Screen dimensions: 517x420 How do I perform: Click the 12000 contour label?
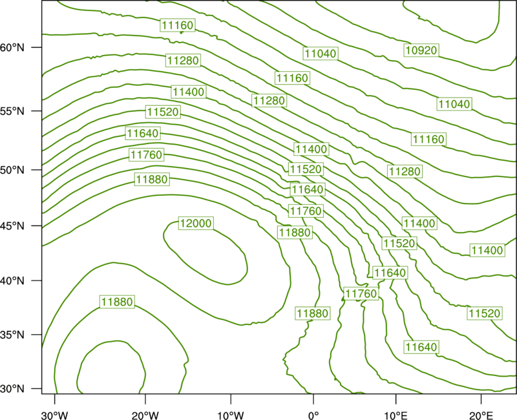196,223
